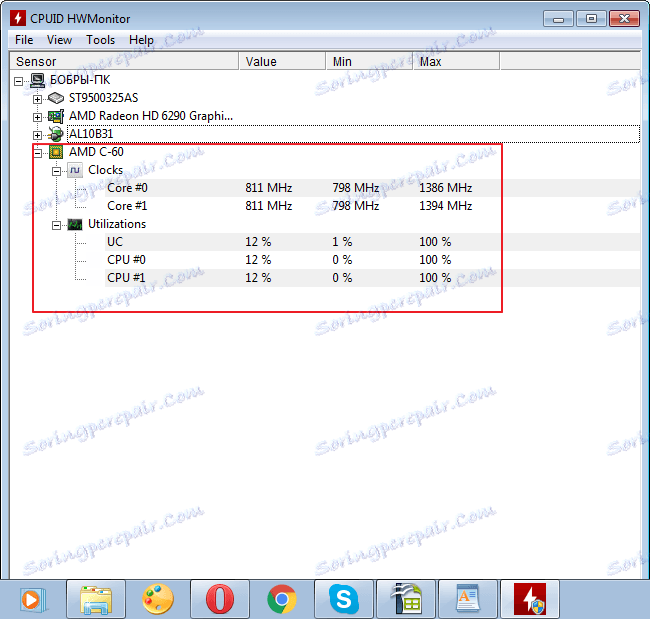Maximize the HWMonitor window
650x619 pixels.
[591, 19]
